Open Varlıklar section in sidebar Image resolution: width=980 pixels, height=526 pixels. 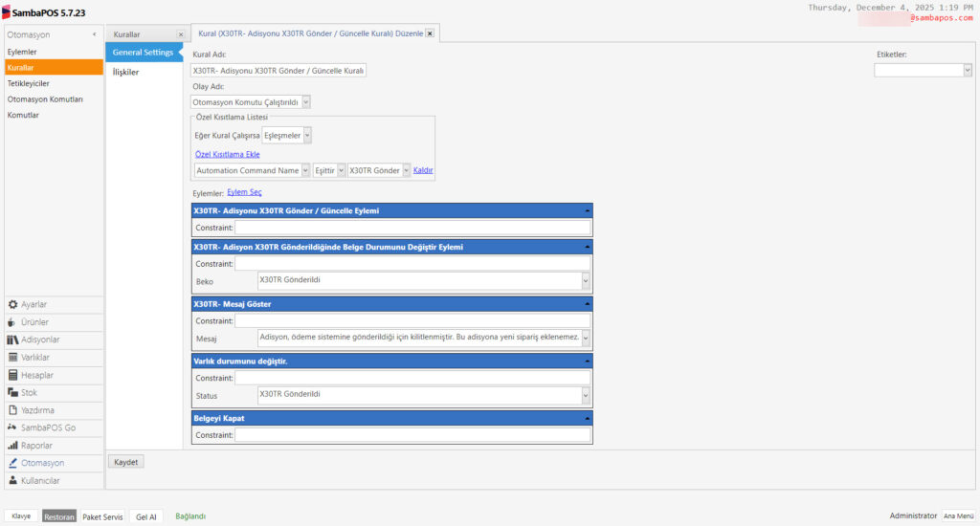click(x=35, y=358)
